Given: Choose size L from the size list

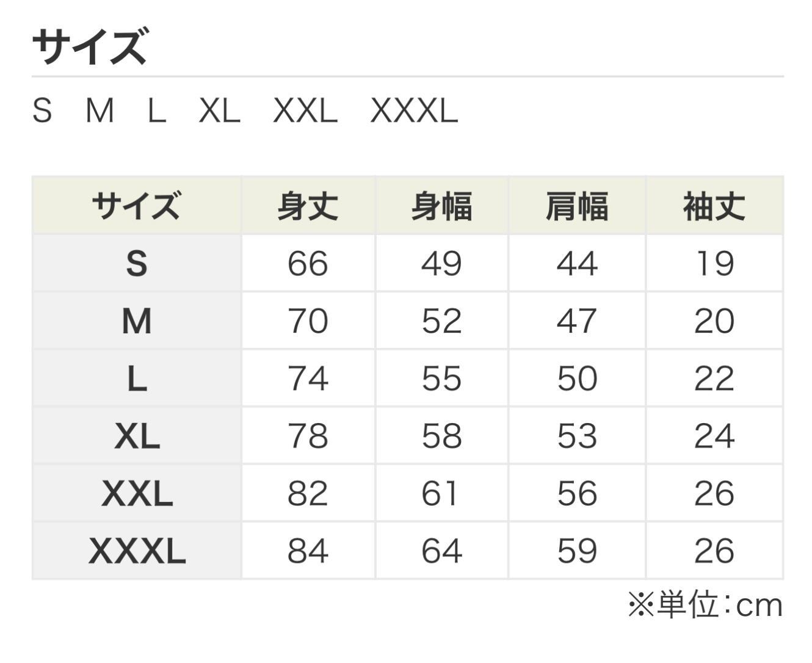Looking at the screenshot, I should [x=157, y=111].
